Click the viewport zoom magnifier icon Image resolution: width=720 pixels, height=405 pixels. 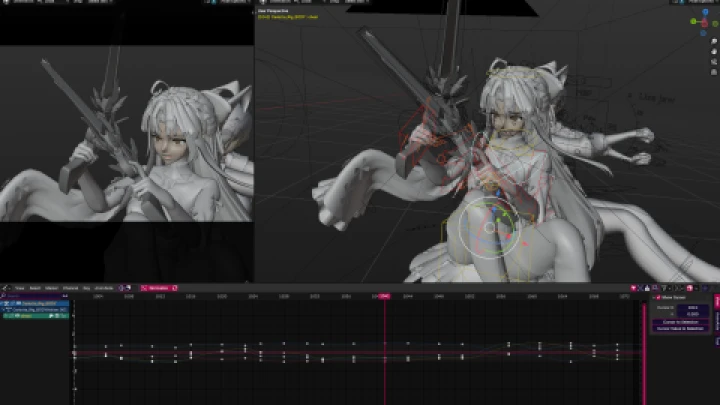714,41
